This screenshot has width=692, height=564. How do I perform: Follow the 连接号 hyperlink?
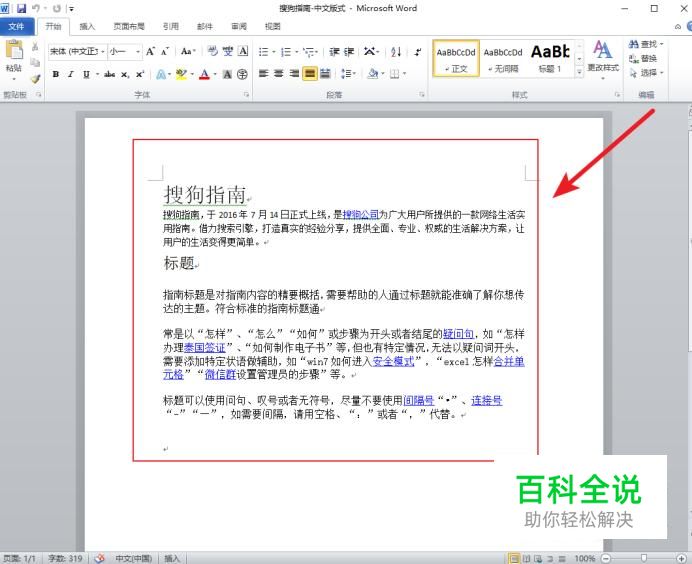487,400
